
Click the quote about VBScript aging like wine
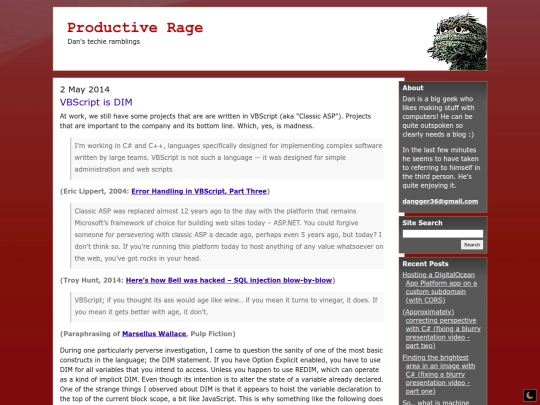pyautogui.click(x=227, y=306)
